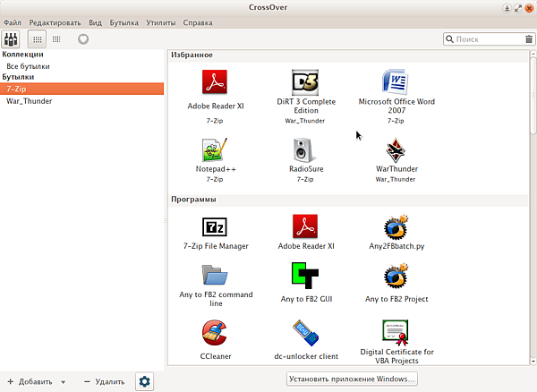Click the Удалить button
Screen dimensions: 537x392
click(x=105, y=381)
